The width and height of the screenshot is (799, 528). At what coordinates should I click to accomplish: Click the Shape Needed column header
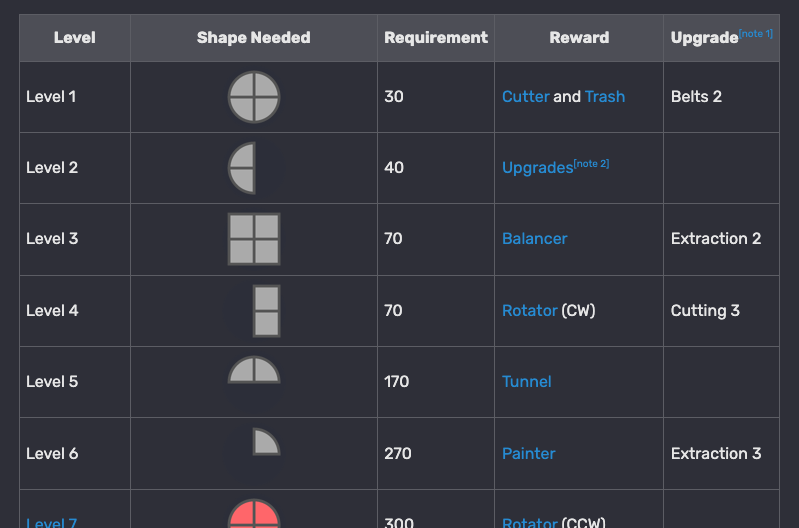(253, 38)
